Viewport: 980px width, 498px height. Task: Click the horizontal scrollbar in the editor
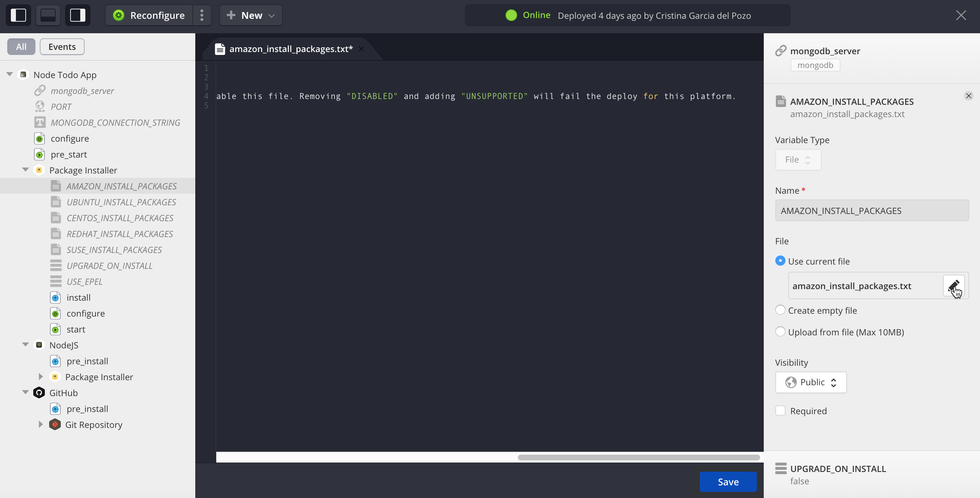coord(638,457)
